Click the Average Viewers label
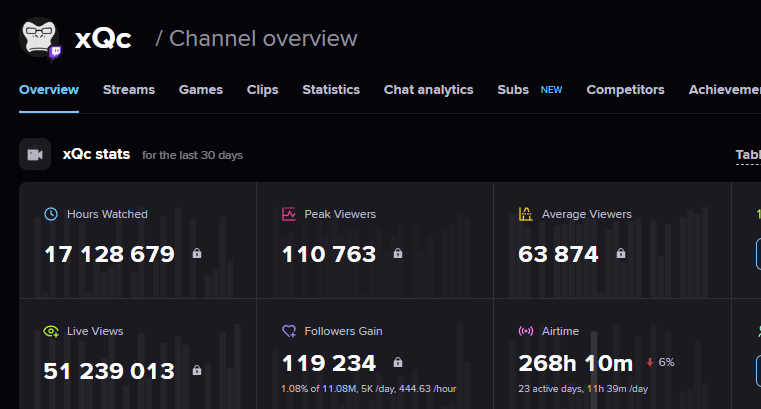Screen dimensions: 761x409 pyautogui.click(x=587, y=214)
